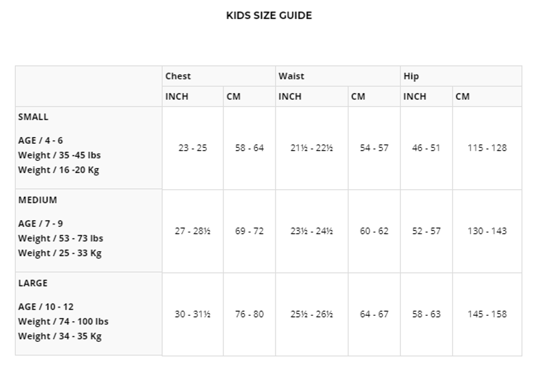Image resolution: width=536 pixels, height=392 pixels.
Task: Select the Chest column header
Action: (178, 76)
